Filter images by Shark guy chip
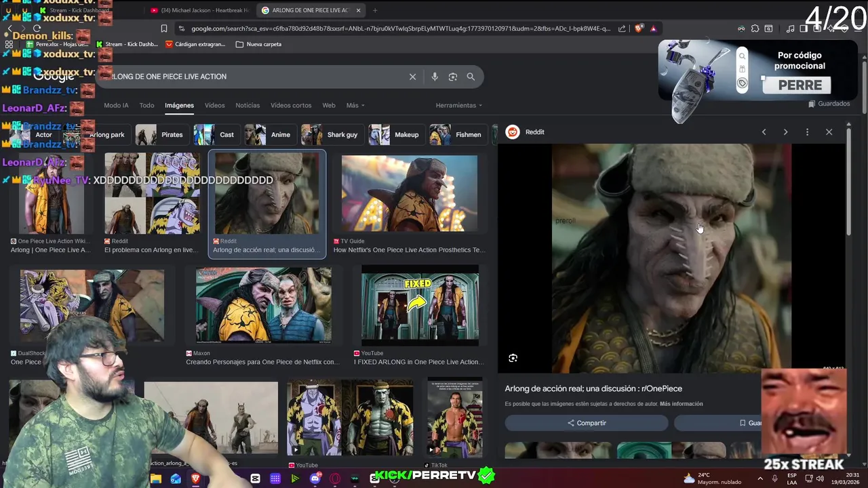Image resolution: width=868 pixels, height=488 pixels. tap(331, 135)
